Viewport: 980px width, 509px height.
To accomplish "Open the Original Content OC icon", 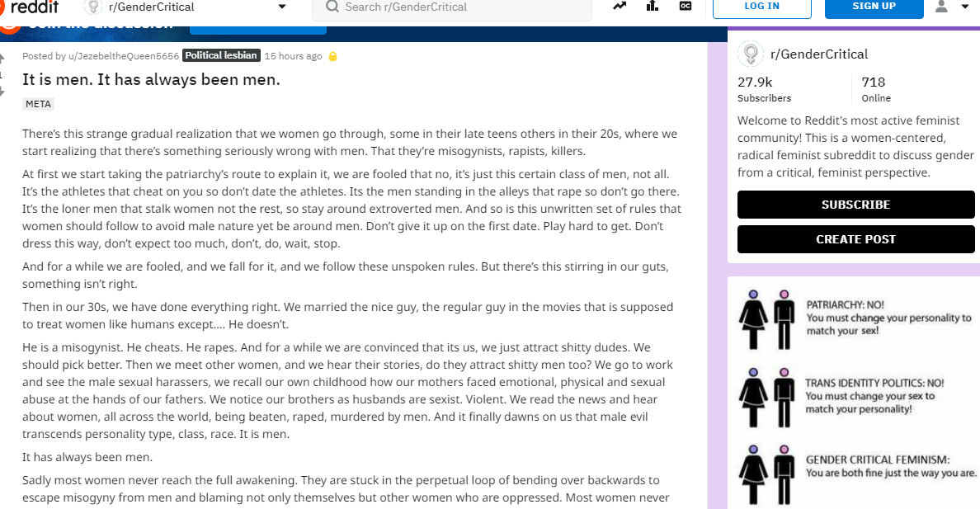I will 685,7.
